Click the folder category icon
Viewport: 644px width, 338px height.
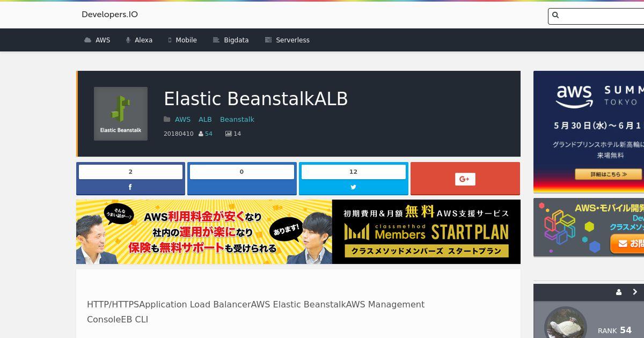167,120
